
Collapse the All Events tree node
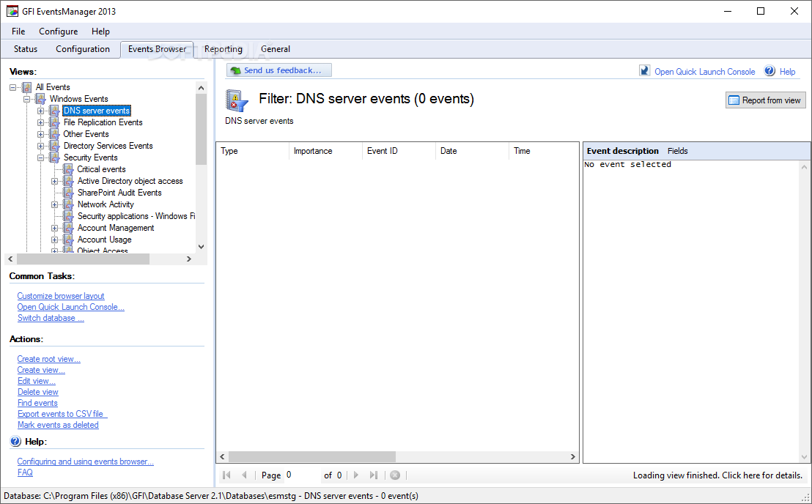pos(13,87)
